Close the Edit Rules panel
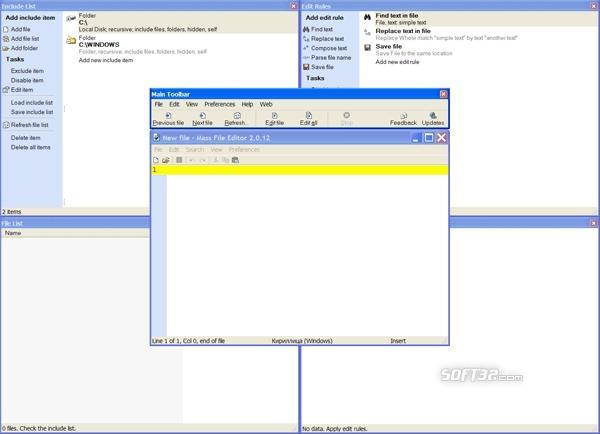The height and width of the screenshot is (434, 600). 593,6
